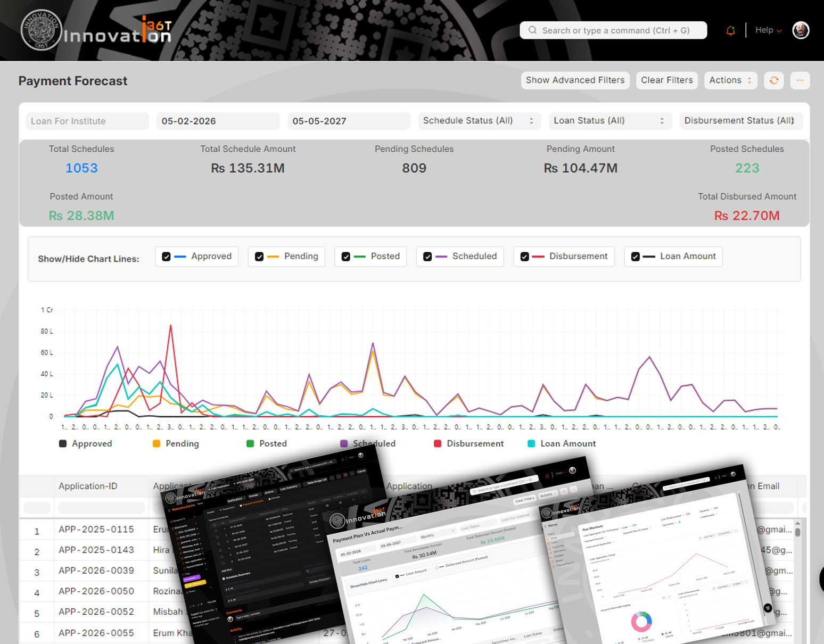Open the Actions dropdown
Screen dimensions: 824x644
730,80
